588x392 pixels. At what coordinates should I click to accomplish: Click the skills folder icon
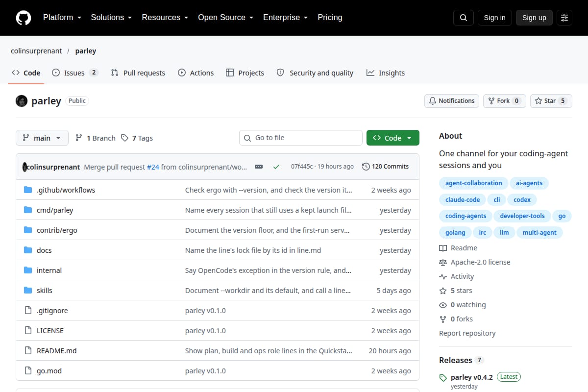click(28, 291)
